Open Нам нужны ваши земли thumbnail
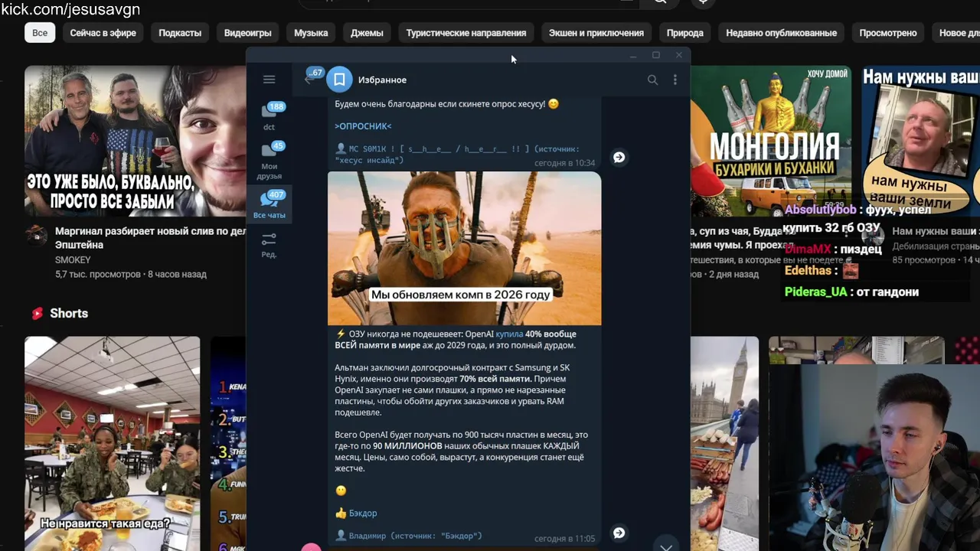Viewport: 980px width, 551px height. (920, 141)
